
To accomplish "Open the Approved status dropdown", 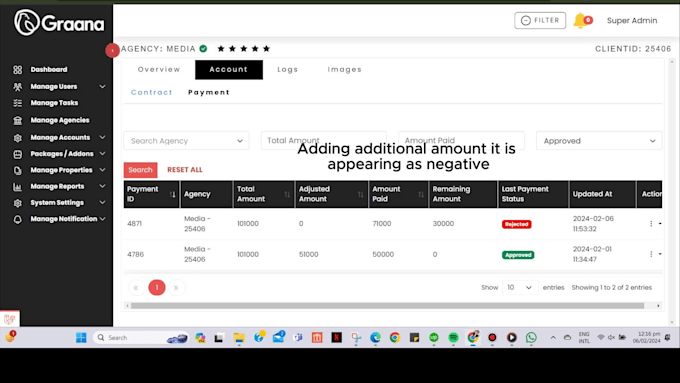I will coord(599,141).
